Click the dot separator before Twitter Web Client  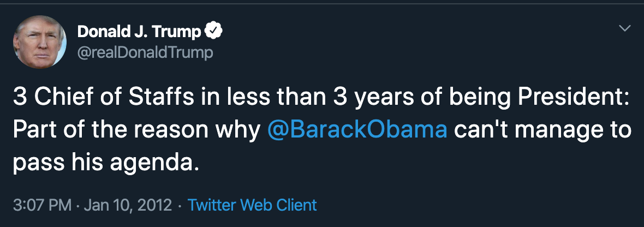click(180, 205)
